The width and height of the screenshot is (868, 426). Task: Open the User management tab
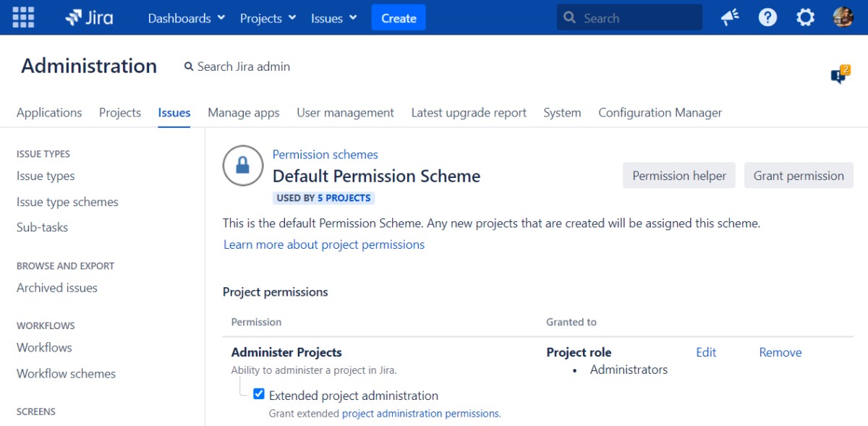[345, 112]
